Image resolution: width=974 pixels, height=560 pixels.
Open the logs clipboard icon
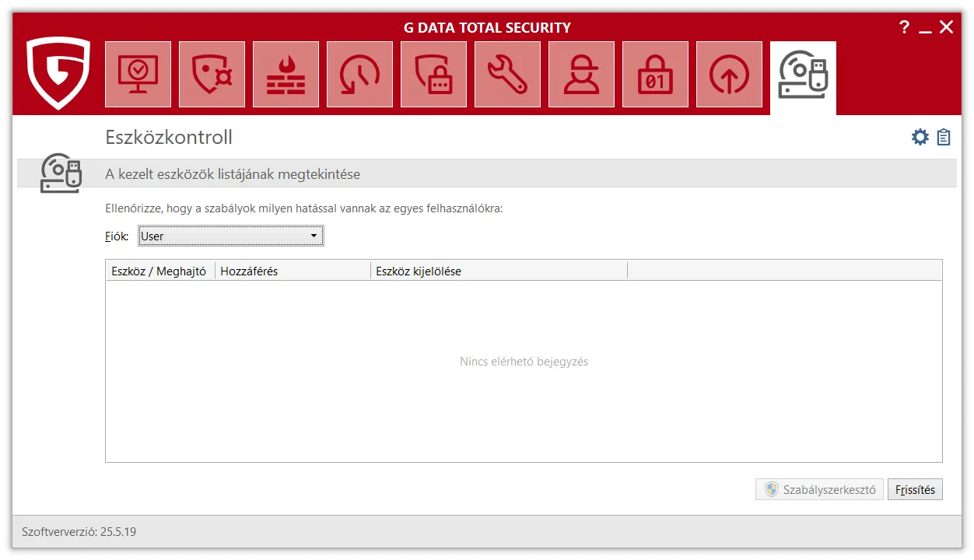(944, 138)
